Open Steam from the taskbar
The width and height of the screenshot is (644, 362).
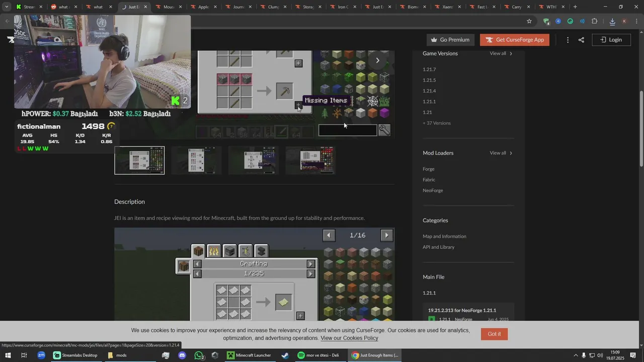(285, 355)
